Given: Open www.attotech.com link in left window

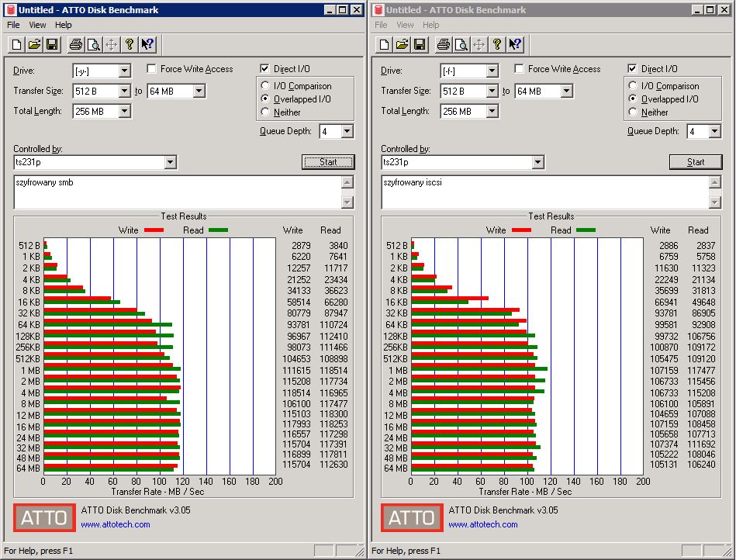Looking at the screenshot, I should click(116, 524).
